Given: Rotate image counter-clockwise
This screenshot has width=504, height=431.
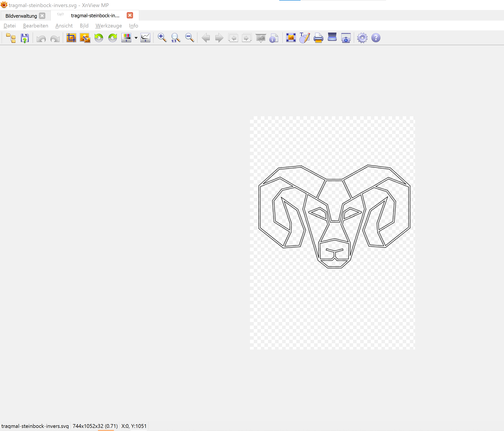Looking at the screenshot, I should [99, 38].
